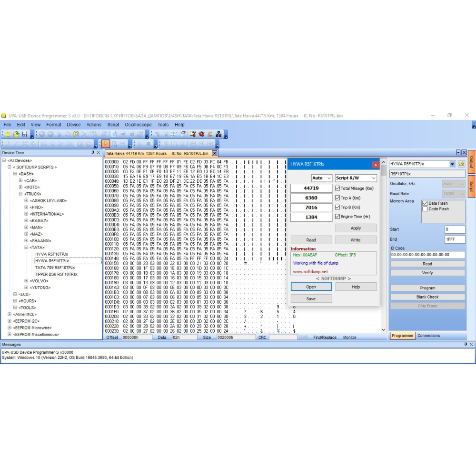The height and width of the screenshot is (476, 476).
Task: Open the www.softdump.net link
Action: pos(310,272)
